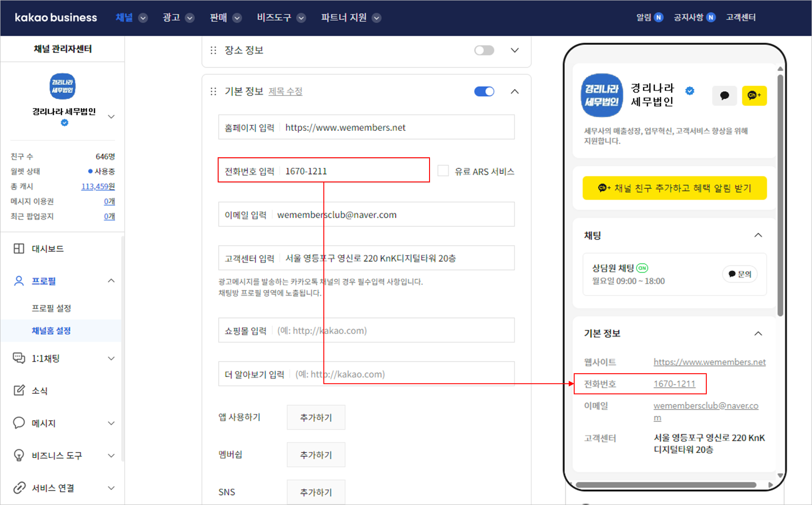Click the 프로필 person icon

[x=19, y=281]
